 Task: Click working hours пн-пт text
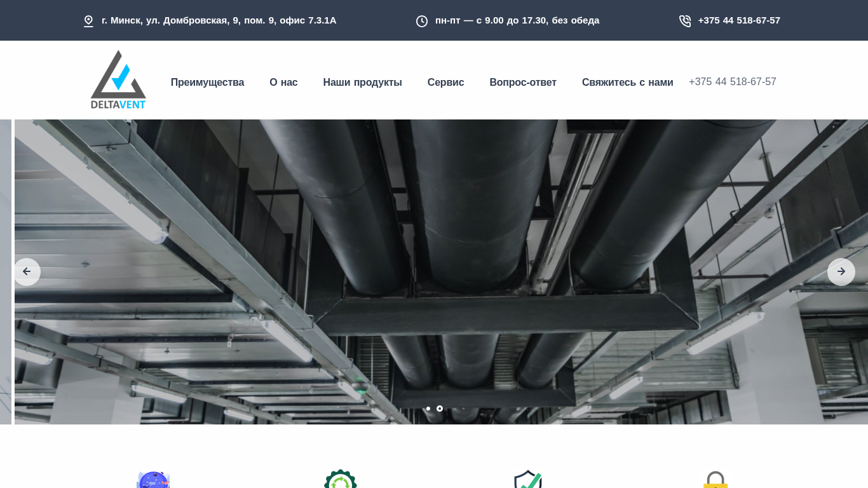click(x=517, y=20)
